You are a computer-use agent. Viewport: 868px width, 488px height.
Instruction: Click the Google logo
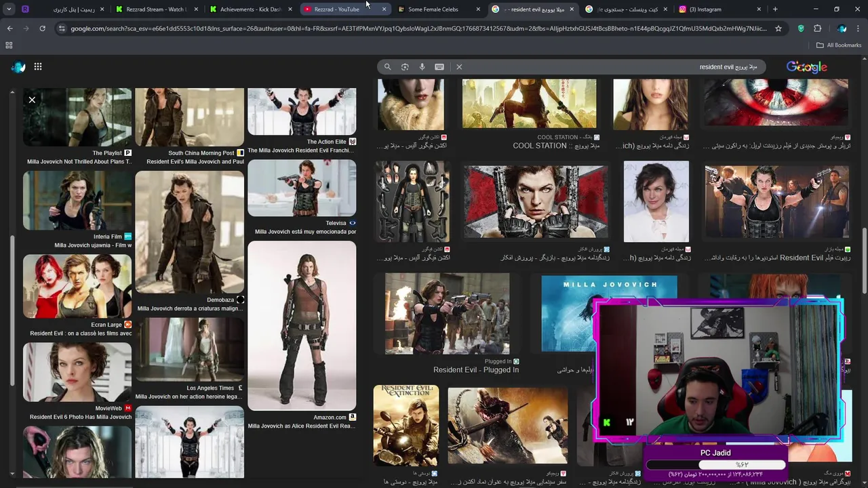coord(807,67)
